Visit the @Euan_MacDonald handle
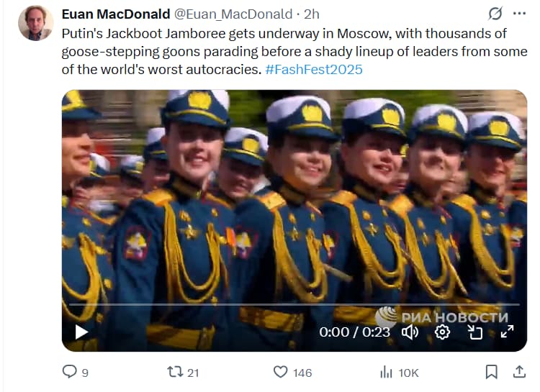 pyautogui.click(x=233, y=14)
